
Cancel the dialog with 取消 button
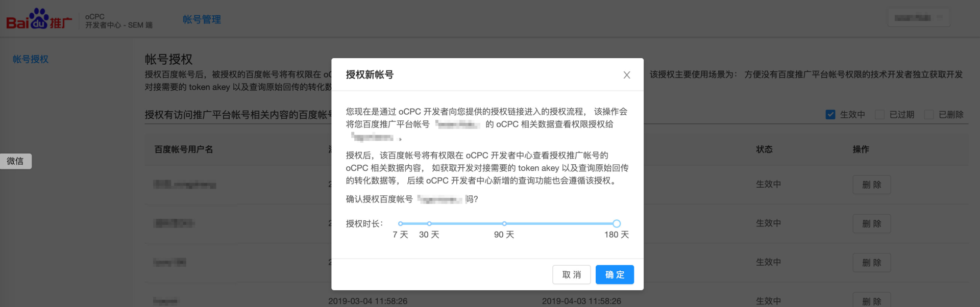coord(571,274)
